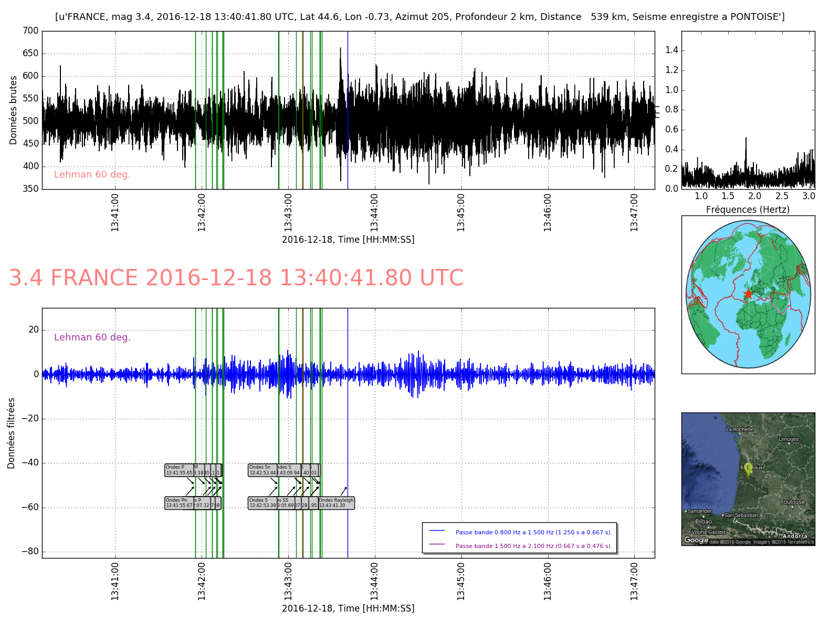Select the Ondes Rayleigh 13:43:41.30 annotation box

[x=337, y=503]
